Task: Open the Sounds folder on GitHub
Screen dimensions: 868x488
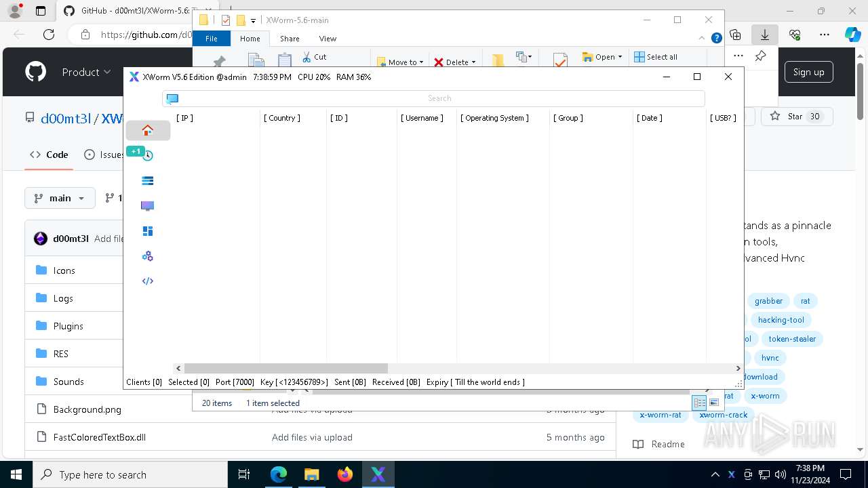Action: click(x=68, y=382)
